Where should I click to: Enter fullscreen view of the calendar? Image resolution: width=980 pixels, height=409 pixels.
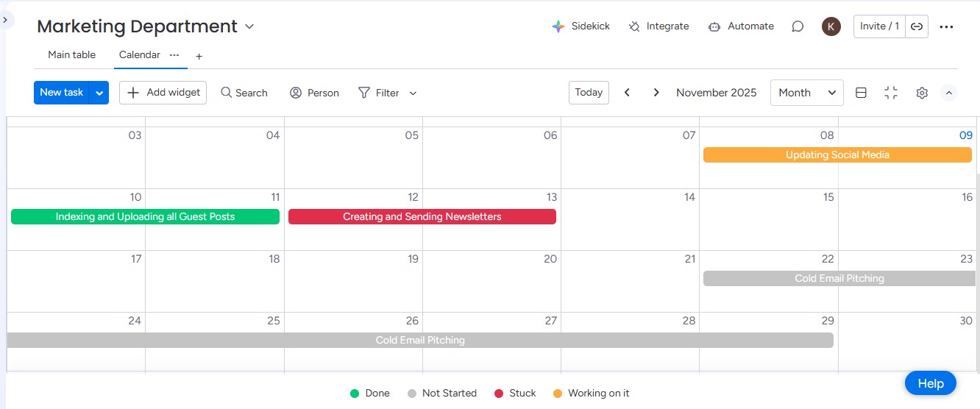891,93
